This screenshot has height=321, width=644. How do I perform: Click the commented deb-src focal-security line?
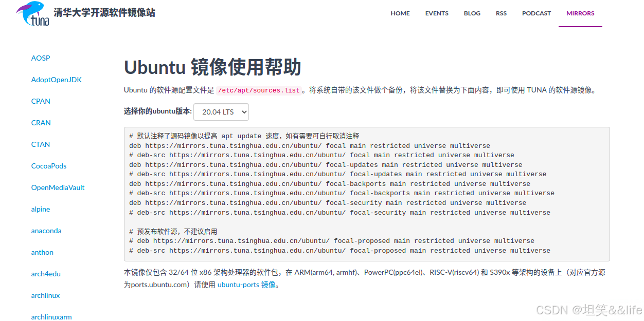pos(339,213)
